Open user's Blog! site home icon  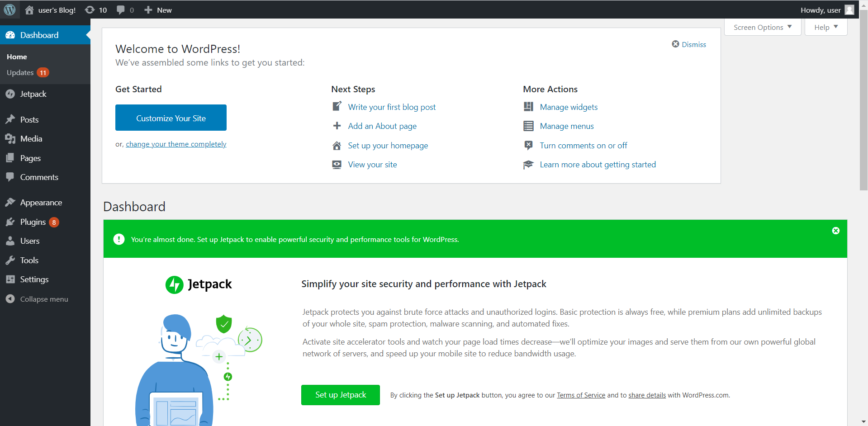[x=29, y=10]
